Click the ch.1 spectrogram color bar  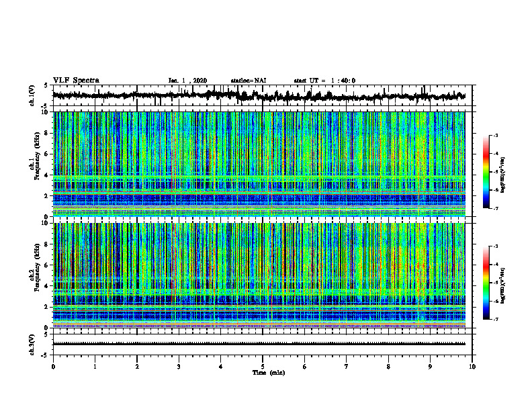486,172
